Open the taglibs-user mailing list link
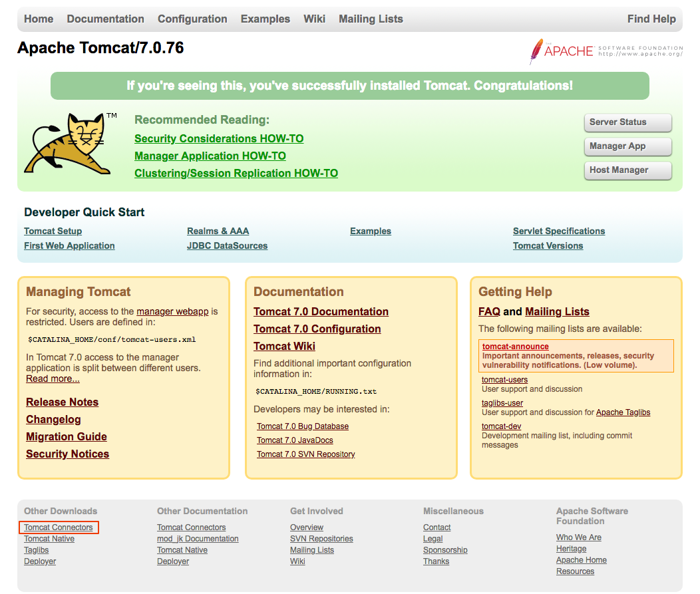 coord(502,404)
